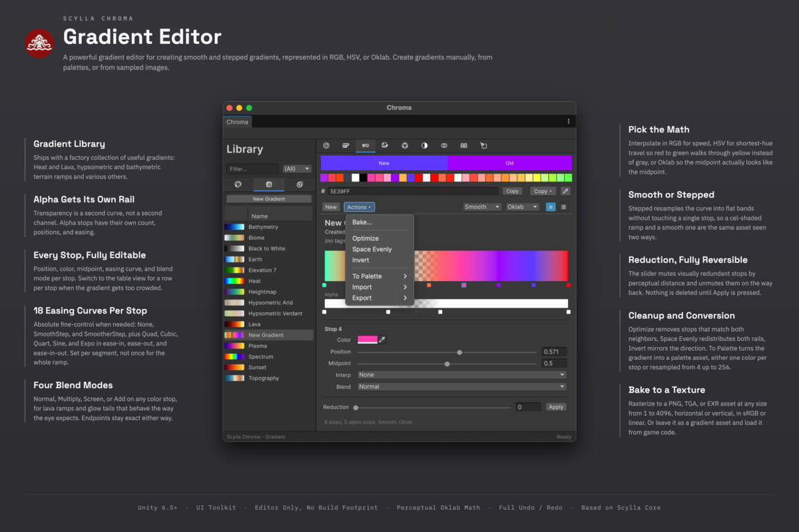Select the Heat gradient row
799x532 pixels.
pos(268,281)
